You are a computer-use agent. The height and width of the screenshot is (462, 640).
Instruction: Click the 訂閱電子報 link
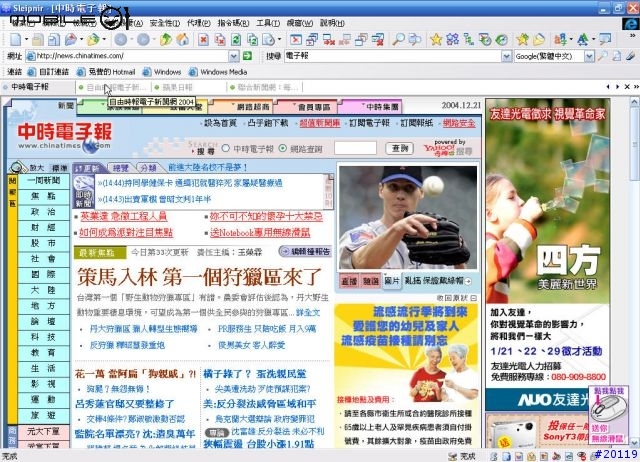368,123
